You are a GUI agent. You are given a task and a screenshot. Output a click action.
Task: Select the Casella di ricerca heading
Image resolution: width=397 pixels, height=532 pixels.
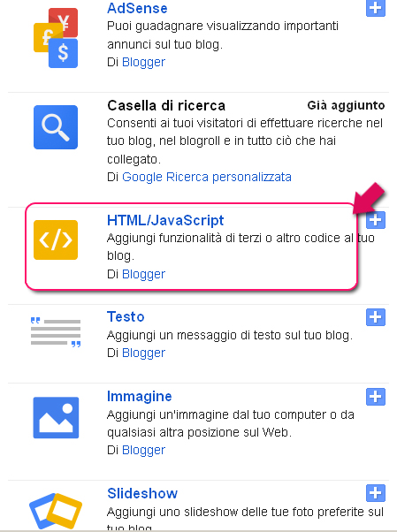click(166, 105)
